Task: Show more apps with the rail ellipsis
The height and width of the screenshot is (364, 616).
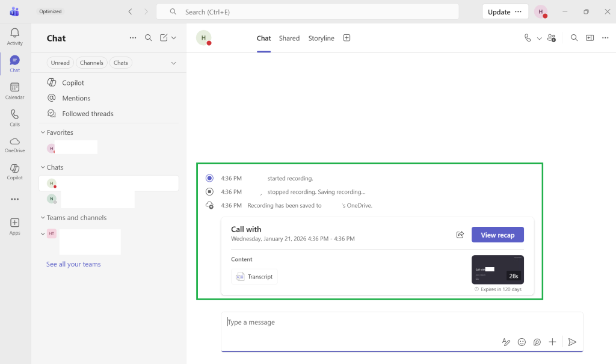Action: [14, 199]
